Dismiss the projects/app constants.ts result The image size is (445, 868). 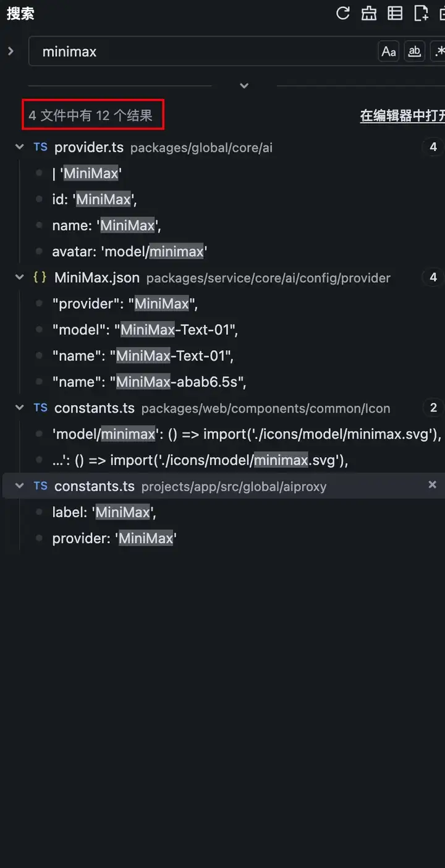click(433, 484)
